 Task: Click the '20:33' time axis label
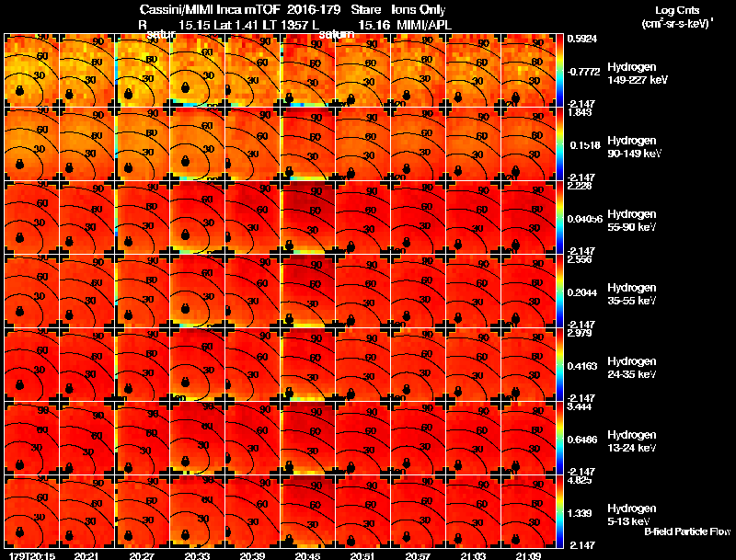[197, 556]
